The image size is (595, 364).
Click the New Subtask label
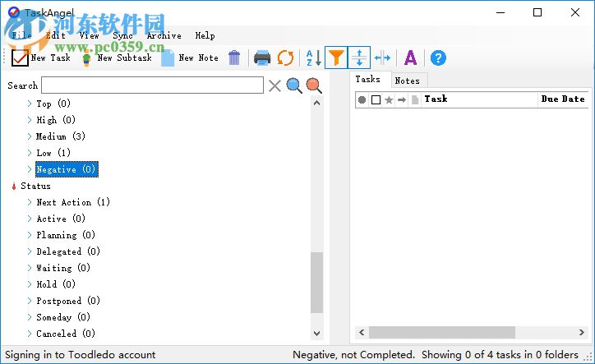click(x=125, y=58)
